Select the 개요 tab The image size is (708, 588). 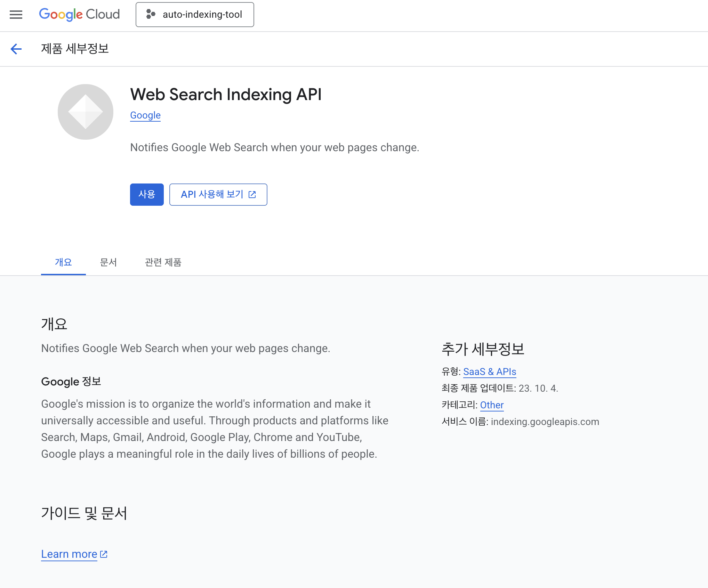[63, 262]
